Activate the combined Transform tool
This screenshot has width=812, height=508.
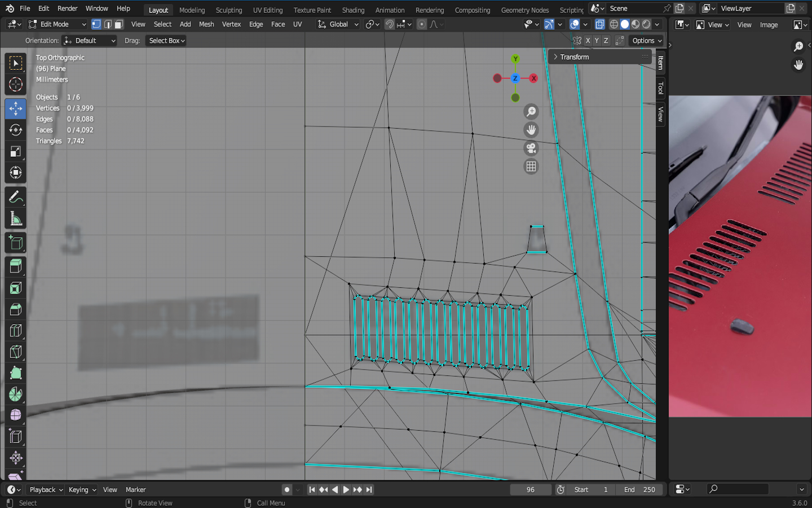coord(16,173)
